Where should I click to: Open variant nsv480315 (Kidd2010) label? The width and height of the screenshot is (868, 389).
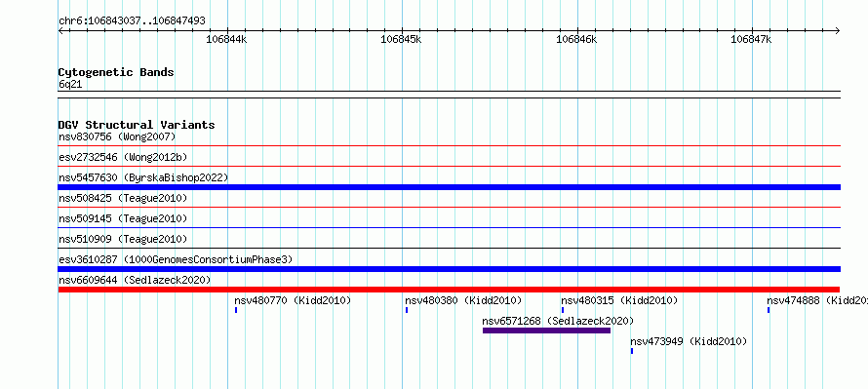tap(619, 300)
